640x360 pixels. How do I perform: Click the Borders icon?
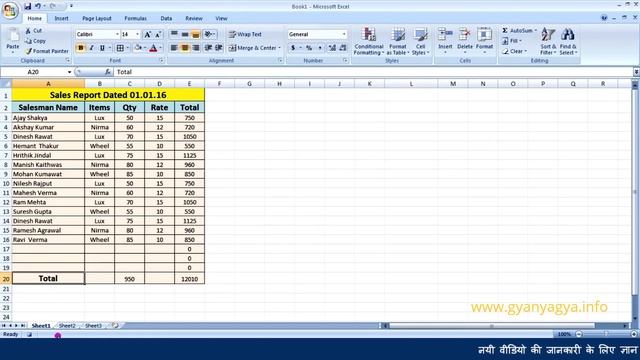click(120, 48)
